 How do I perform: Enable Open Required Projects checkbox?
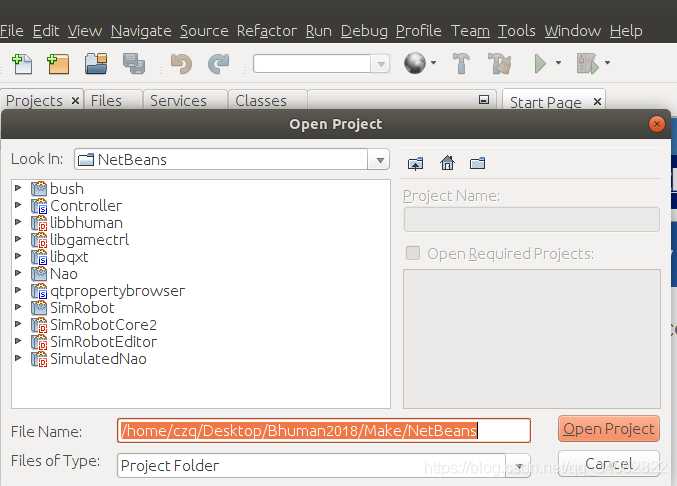pyautogui.click(x=413, y=253)
